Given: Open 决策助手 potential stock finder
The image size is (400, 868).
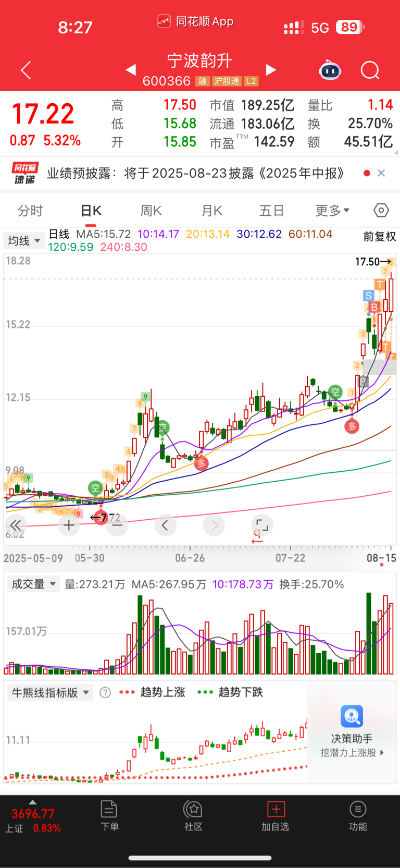Looking at the screenshot, I should click(x=352, y=732).
